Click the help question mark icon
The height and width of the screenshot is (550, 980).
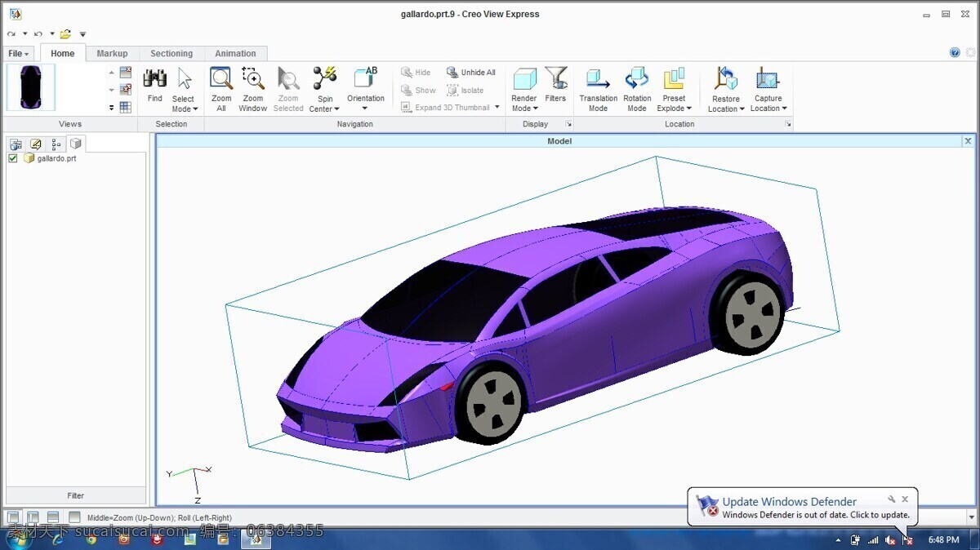[x=955, y=52]
